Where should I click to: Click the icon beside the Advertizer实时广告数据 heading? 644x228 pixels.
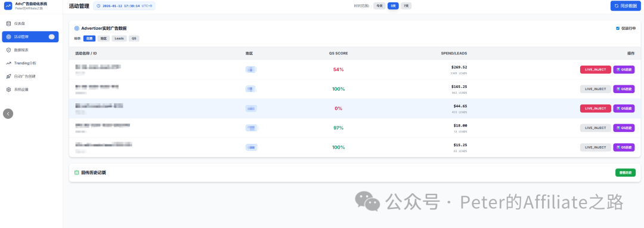tap(77, 28)
